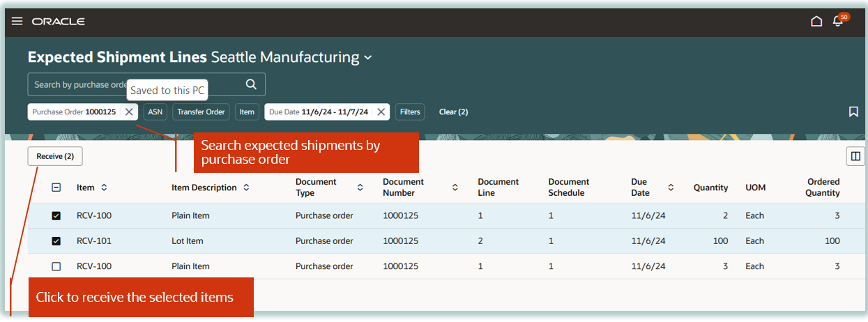The image size is (868, 322).
Task: Go to the Home icon
Action: coord(816,22)
